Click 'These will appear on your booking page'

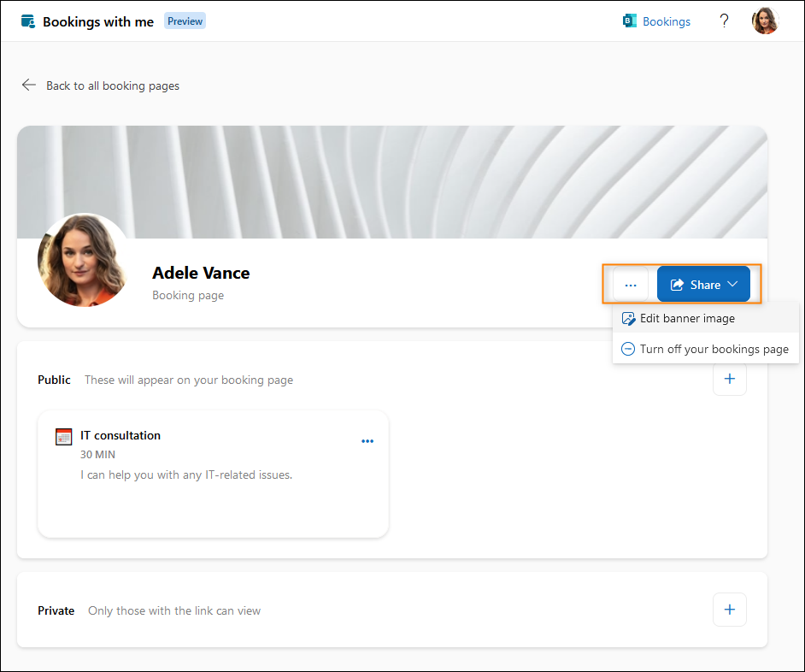click(x=189, y=380)
